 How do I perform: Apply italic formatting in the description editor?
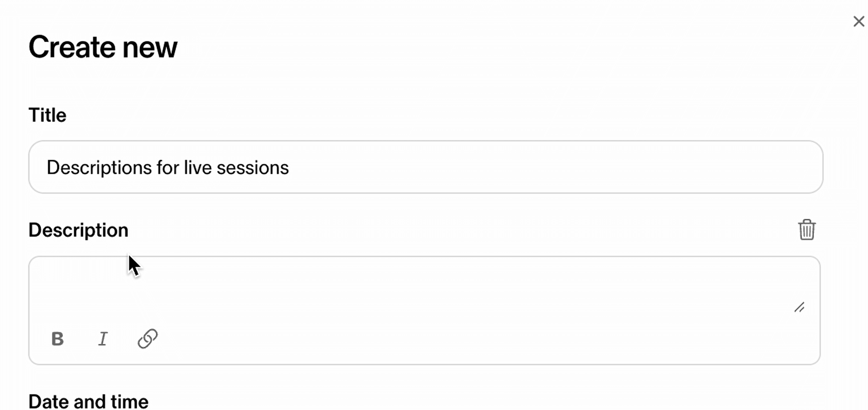pos(103,339)
